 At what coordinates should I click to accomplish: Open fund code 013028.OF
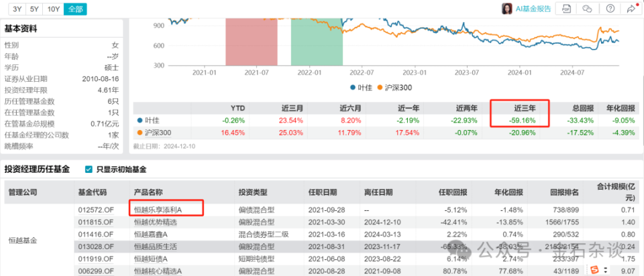[x=96, y=247]
